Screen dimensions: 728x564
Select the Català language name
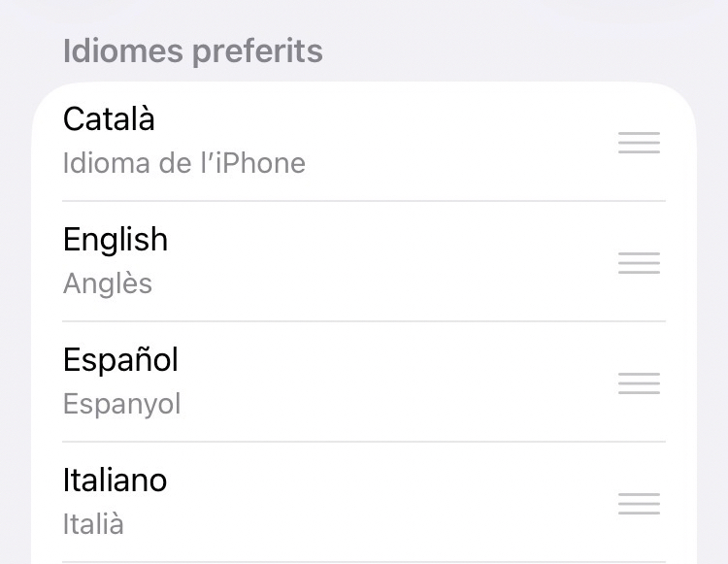pyautogui.click(x=109, y=119)
